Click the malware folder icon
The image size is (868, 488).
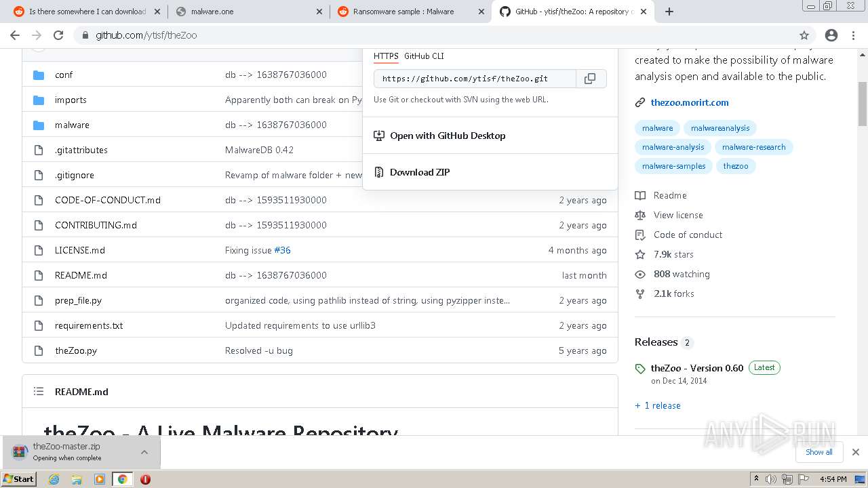click(x=39, y=125)
